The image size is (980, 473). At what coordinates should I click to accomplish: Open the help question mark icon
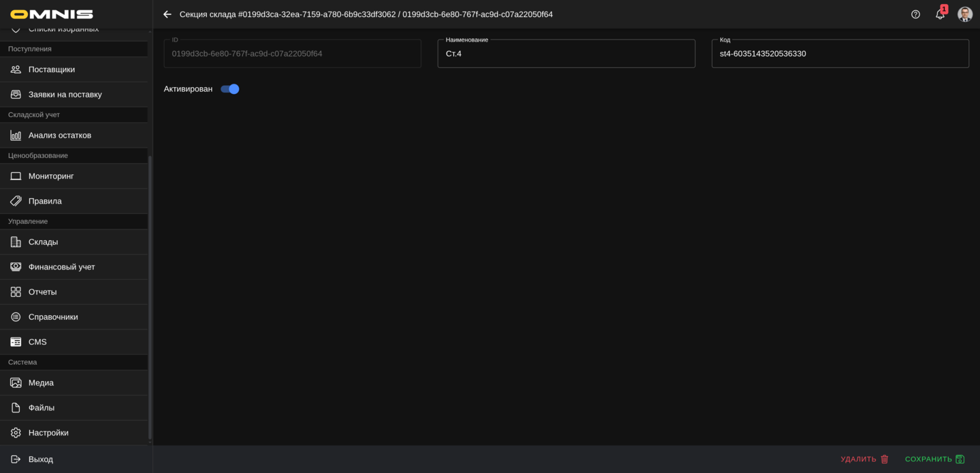915,14
